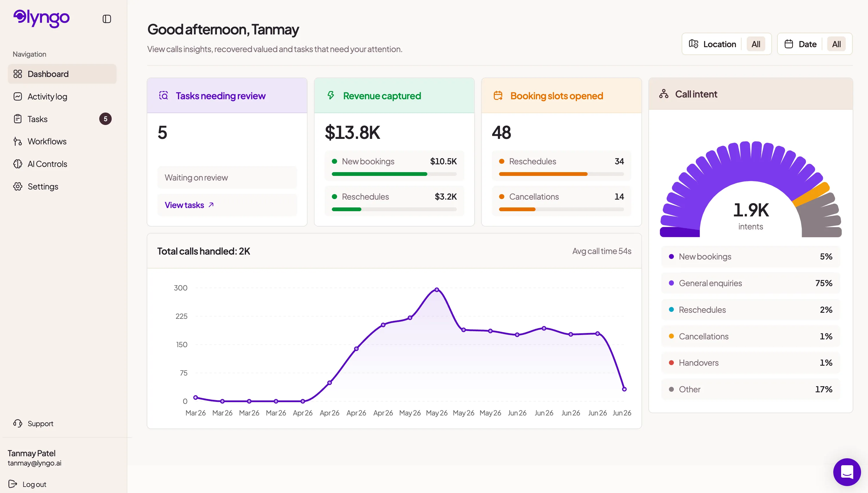Click the Reschedules teal color dot
This screenshot has width=868, height=493.
click(x=671, y=310)
